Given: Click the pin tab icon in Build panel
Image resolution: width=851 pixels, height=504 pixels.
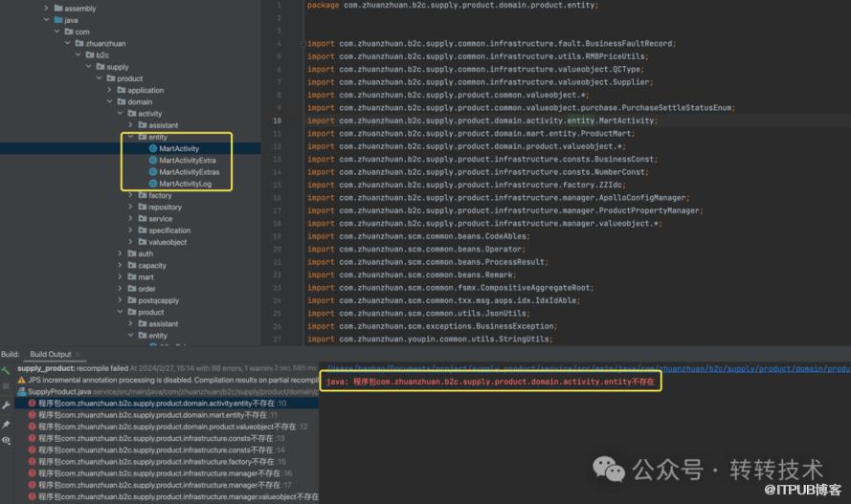Looking at the screenshot, I should point(6,424).
